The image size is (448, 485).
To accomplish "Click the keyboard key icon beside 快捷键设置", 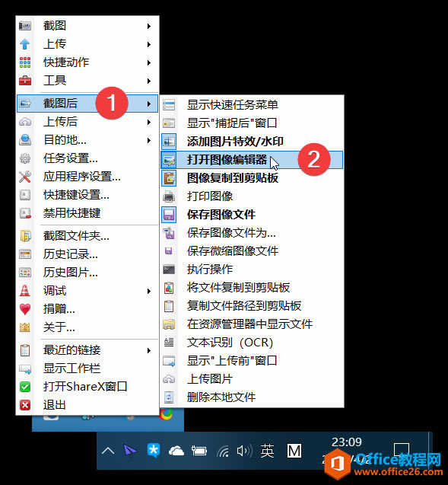I will pos(25,195).
